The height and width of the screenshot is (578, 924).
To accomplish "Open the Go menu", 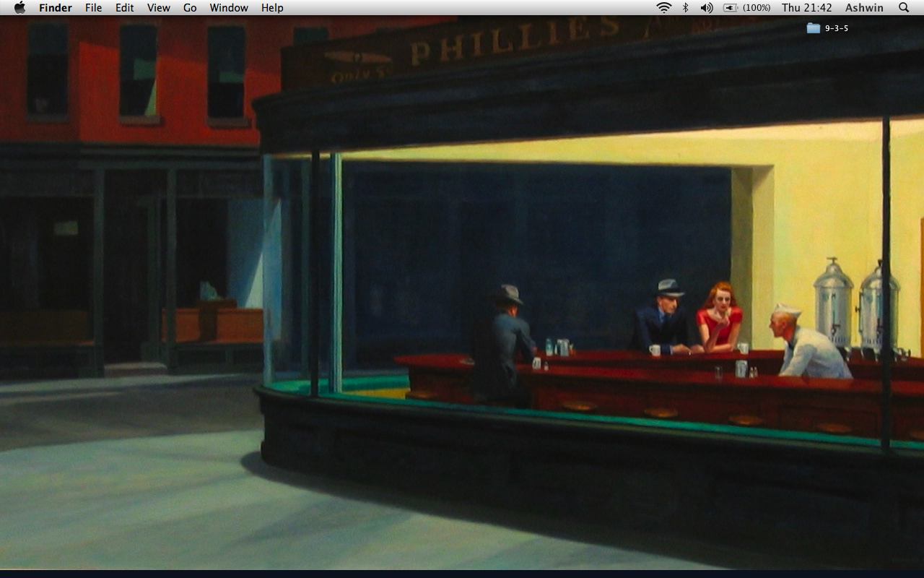I will click(190, 8).
